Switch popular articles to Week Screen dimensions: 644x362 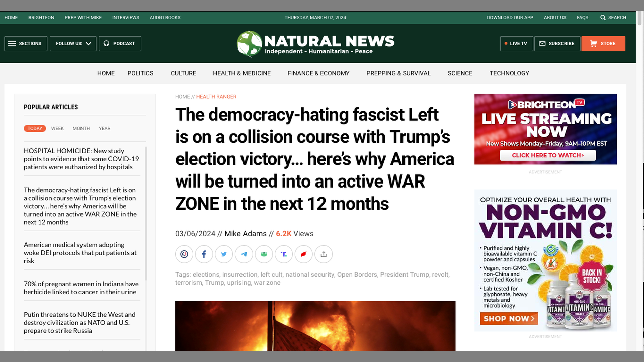pyautogui.click(x=57, y=129)
